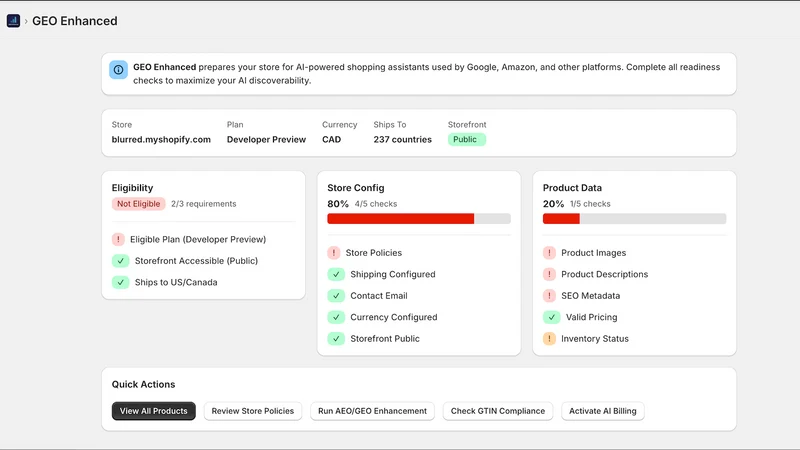
Task: Click the Product Data 20% progress bar
Action: (634, 218)
